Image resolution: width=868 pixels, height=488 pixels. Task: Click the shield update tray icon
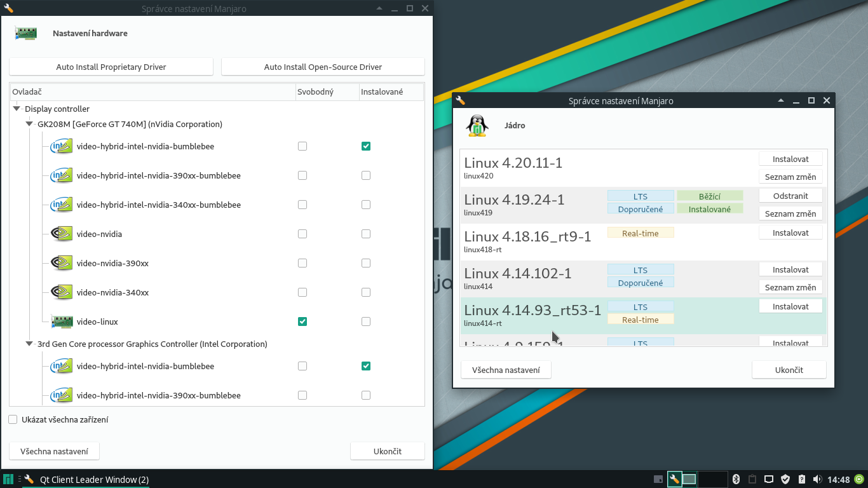[x=785, y=479]
